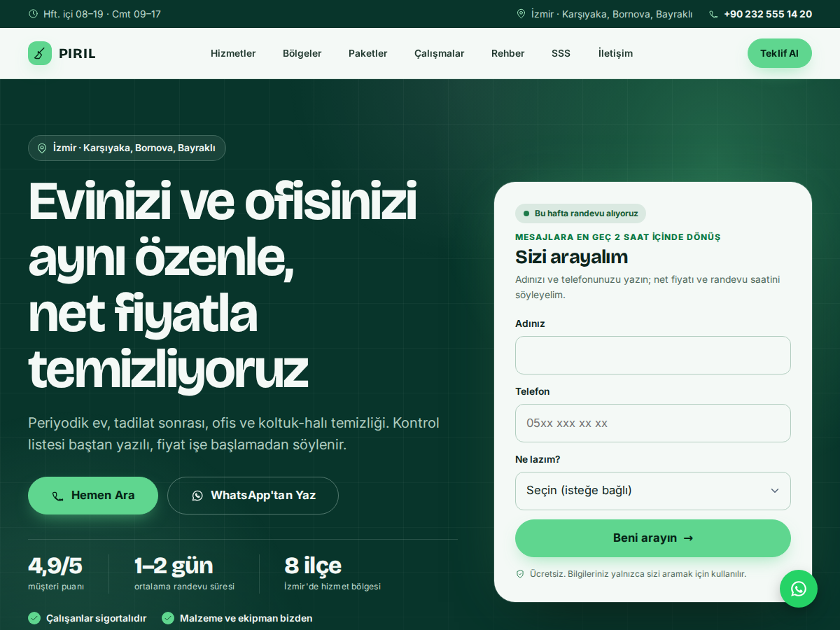The height and width of the screenshot is (630, 840).
Task: Click 'İzmir'de hizmet bölgesi' label
Action: pyautogui.click(x=332, y=587)
